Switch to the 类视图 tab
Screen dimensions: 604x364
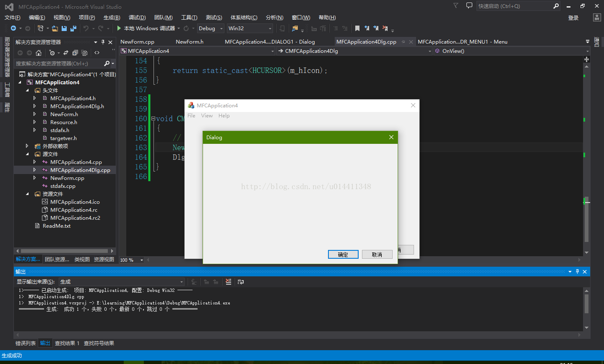click(82, 260)
